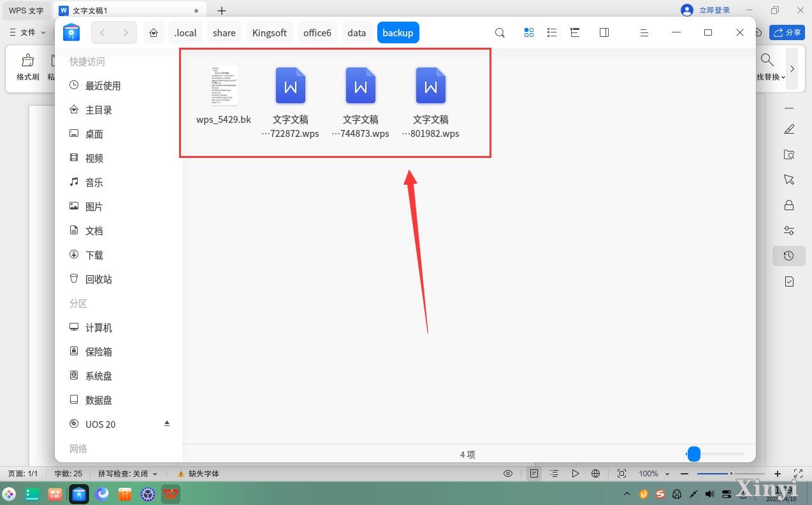Switch to the 文字文稿1 document tab
The image size is (812, 505).
tap(129, 11)
